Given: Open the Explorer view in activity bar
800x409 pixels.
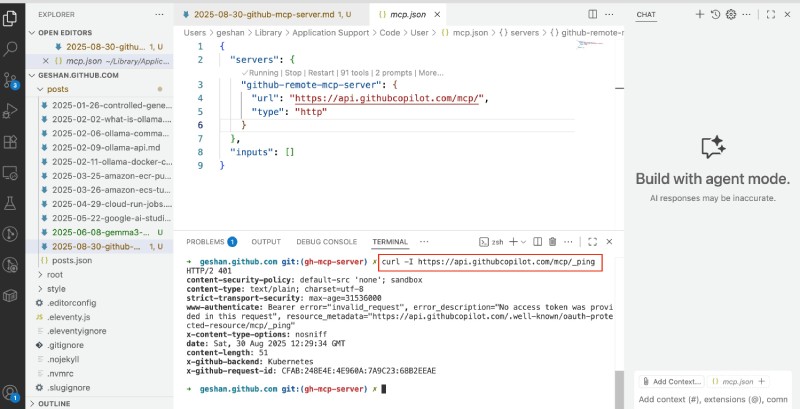Looking at the screenshot, I should [10, 18].
